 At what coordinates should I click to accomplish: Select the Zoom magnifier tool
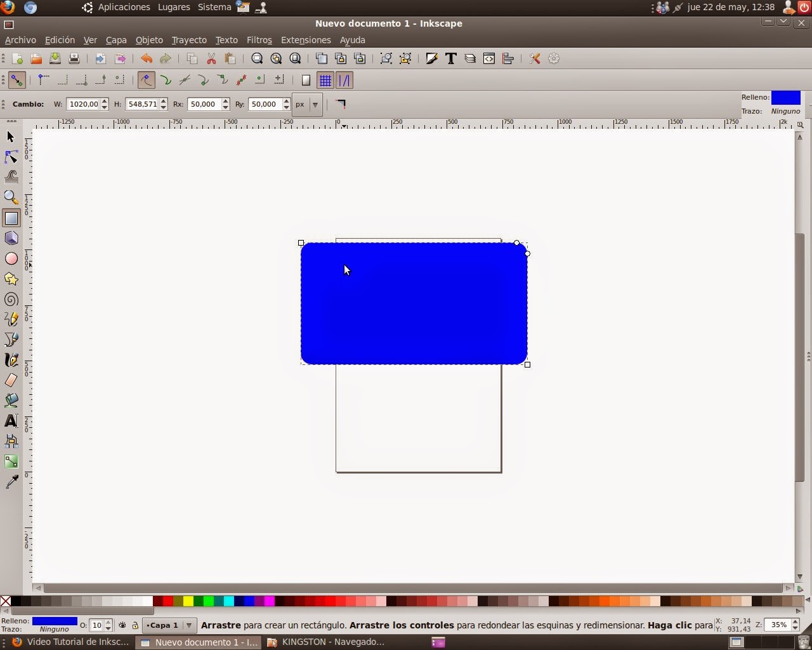pos(11,197)
